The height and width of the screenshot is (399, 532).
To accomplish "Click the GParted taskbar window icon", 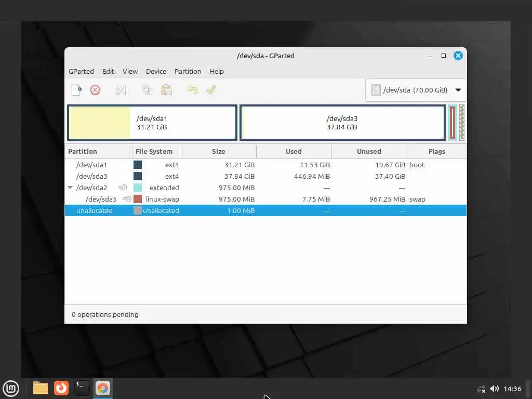I will [x=102, y=389].
